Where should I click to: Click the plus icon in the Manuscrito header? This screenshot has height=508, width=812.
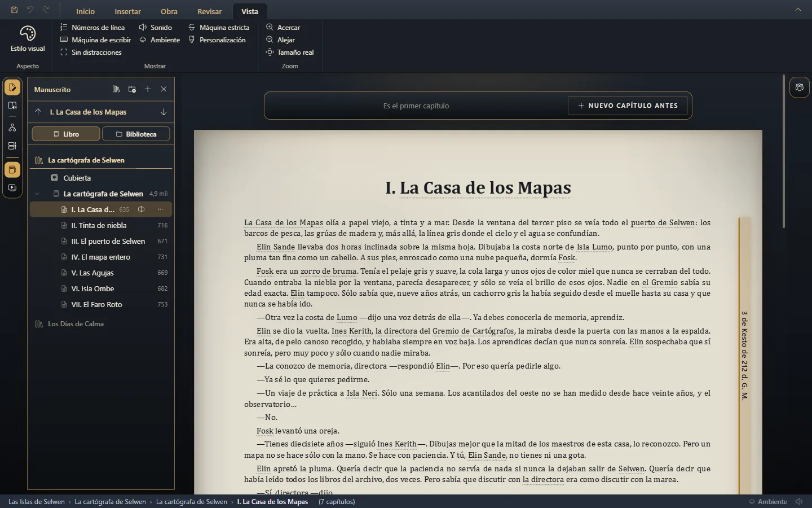(x=148, y=89)
